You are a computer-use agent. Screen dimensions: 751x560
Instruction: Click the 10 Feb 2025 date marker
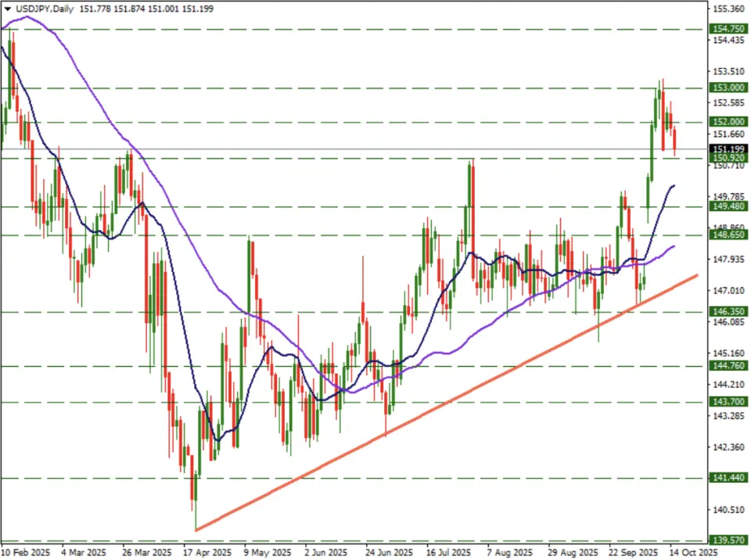[25, 552]
